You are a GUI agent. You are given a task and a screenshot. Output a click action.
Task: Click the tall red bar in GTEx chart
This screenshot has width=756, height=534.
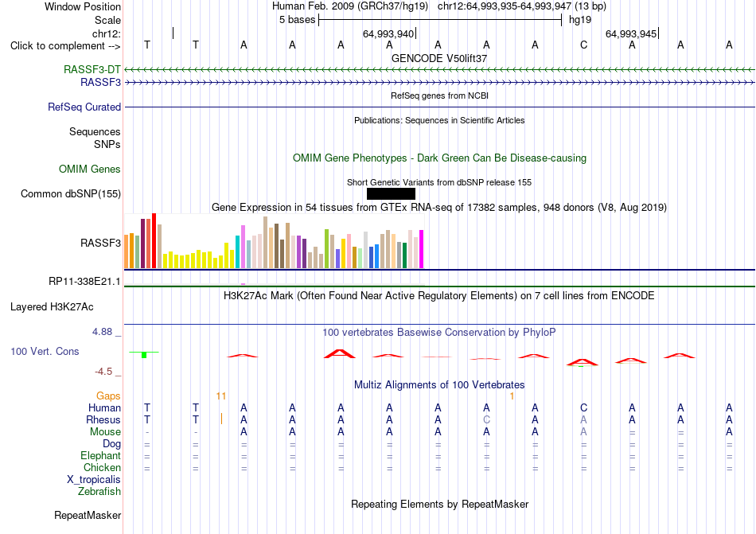click(x=154, y=240)
